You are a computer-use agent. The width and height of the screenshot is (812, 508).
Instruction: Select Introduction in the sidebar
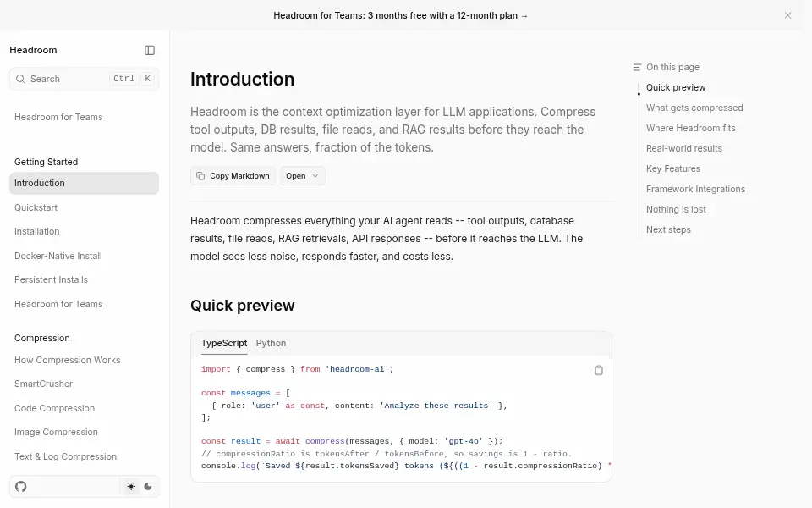click(84, 183)
